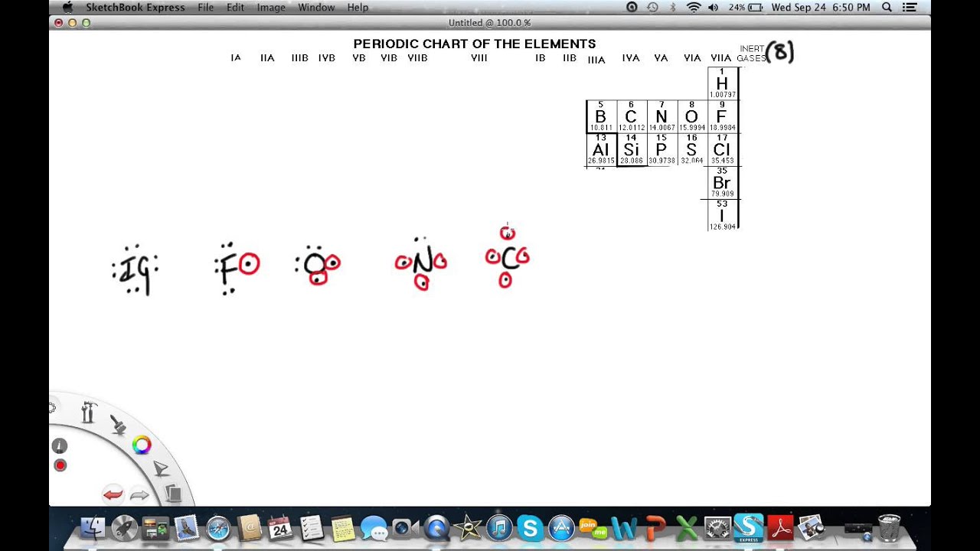Screen dimensions: 980x551
Task: Choose the selection arrow tool in the lagoon
Action: [x=161, y=469]
